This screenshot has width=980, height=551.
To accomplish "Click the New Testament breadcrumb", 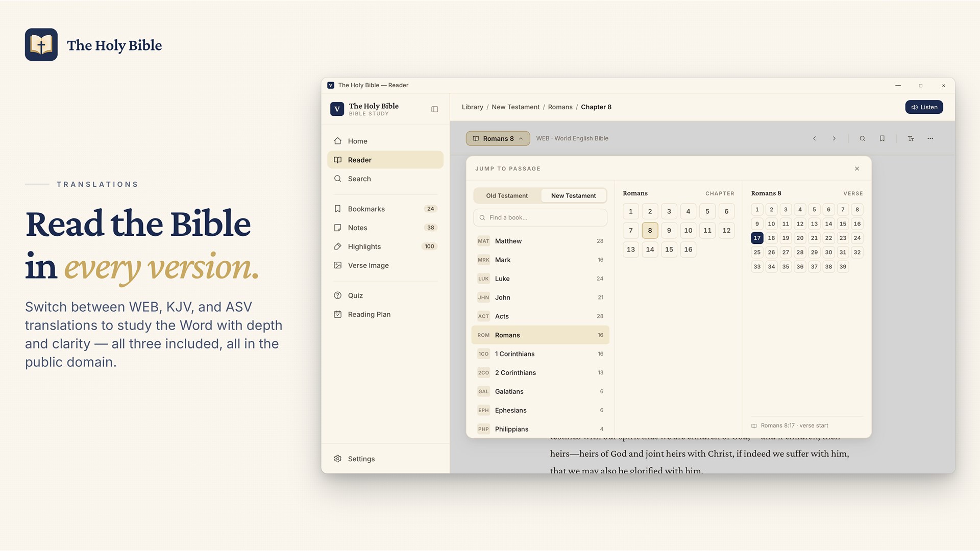I will click(x=516, y=107).
